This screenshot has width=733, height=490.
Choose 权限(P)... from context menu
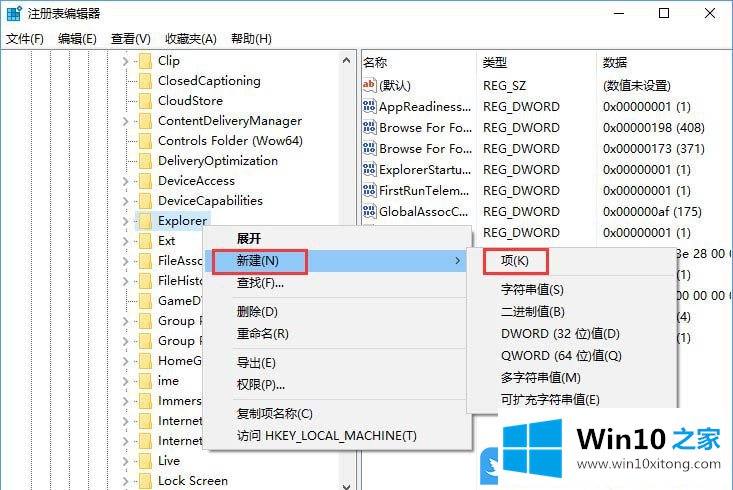click(x=260, y=385)
